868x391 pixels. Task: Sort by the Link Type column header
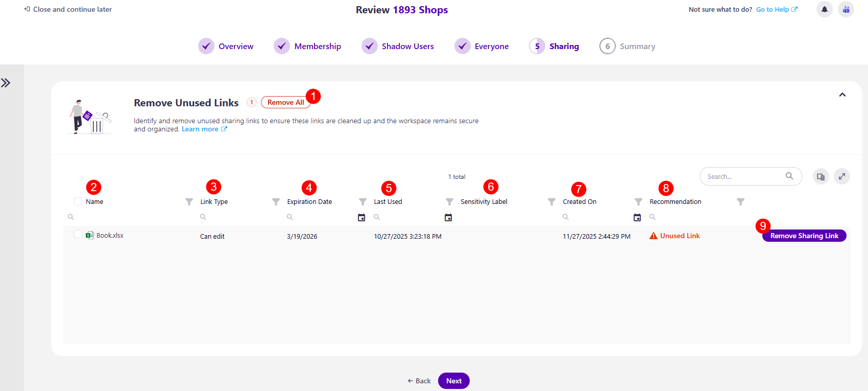(214, 202)
